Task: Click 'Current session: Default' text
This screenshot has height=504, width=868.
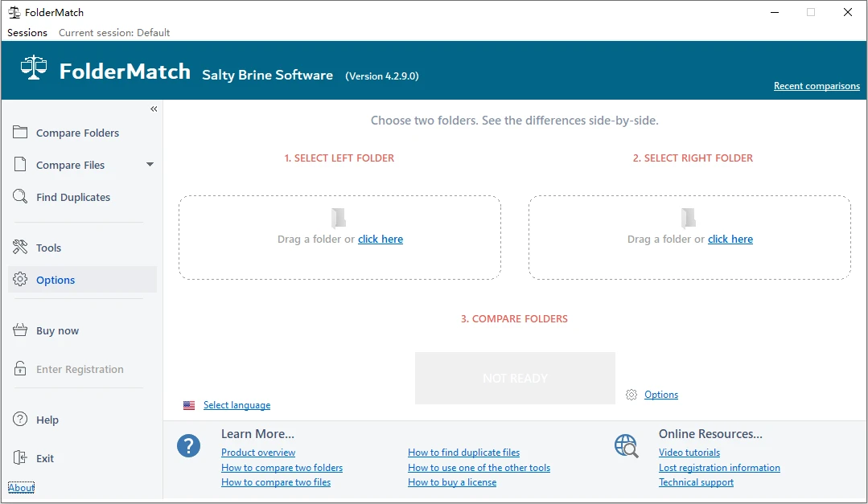Action: 114,33
